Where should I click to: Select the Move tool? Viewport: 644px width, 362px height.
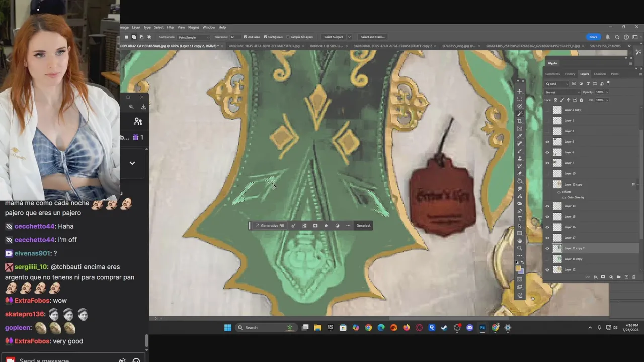pos(520,91)
